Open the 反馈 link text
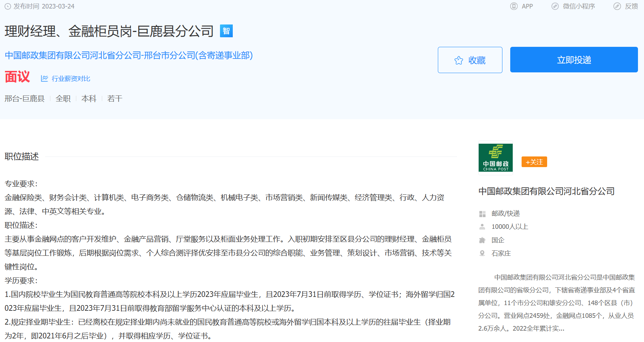 632,6
